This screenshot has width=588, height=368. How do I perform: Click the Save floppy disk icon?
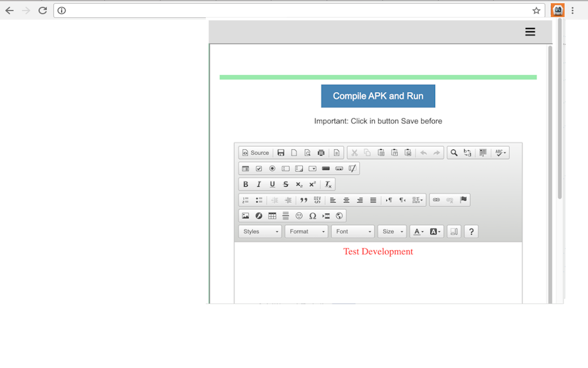pyautogui.click(x=281, y=153)
